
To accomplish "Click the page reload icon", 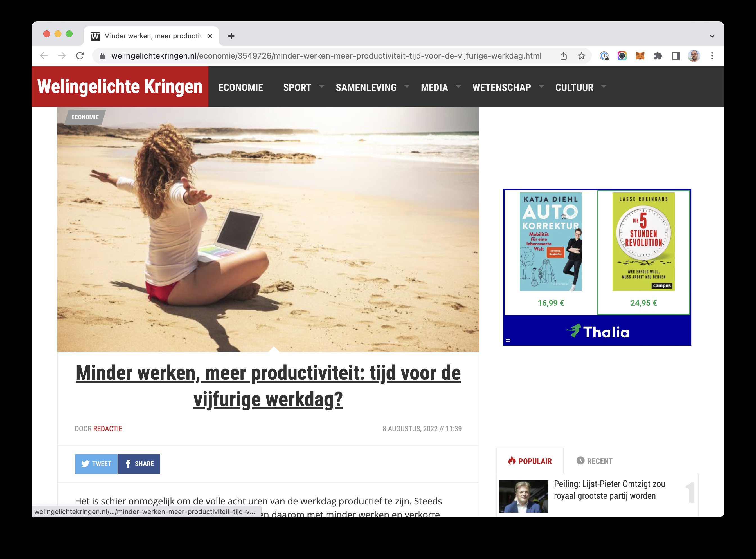I will [80, 56].
